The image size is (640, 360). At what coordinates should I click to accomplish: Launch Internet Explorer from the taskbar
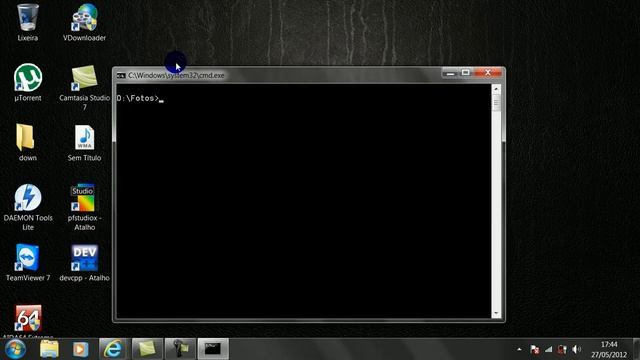tap(113, 349)
